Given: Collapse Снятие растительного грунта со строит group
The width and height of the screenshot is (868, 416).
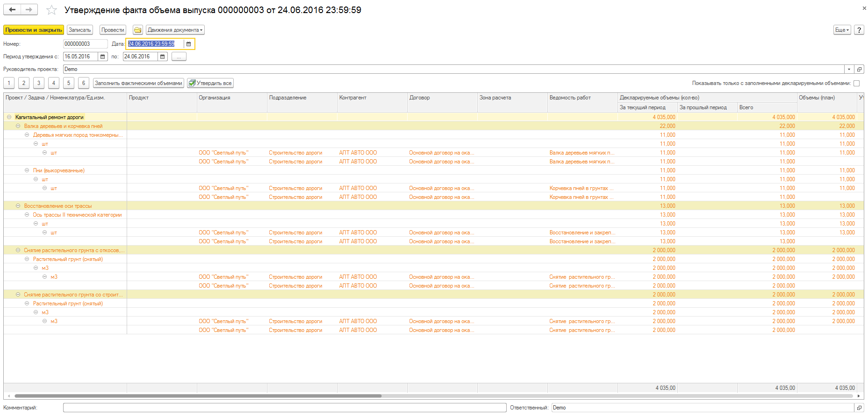Looking at the screenshot, I should point(18,295).
